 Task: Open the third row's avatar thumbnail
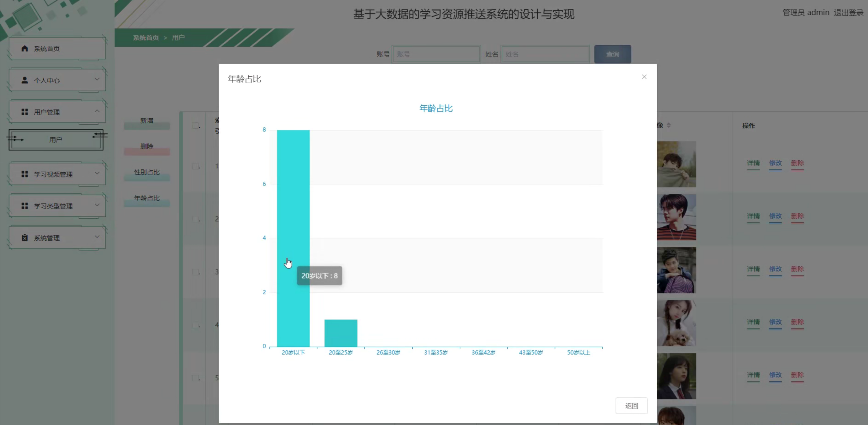677,270
